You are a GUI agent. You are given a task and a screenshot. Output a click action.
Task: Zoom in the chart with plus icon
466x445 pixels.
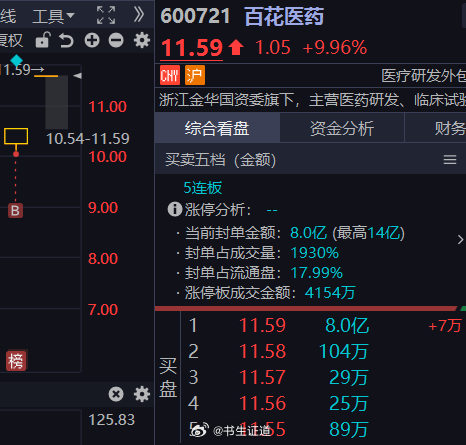click(x=92, y=41)
